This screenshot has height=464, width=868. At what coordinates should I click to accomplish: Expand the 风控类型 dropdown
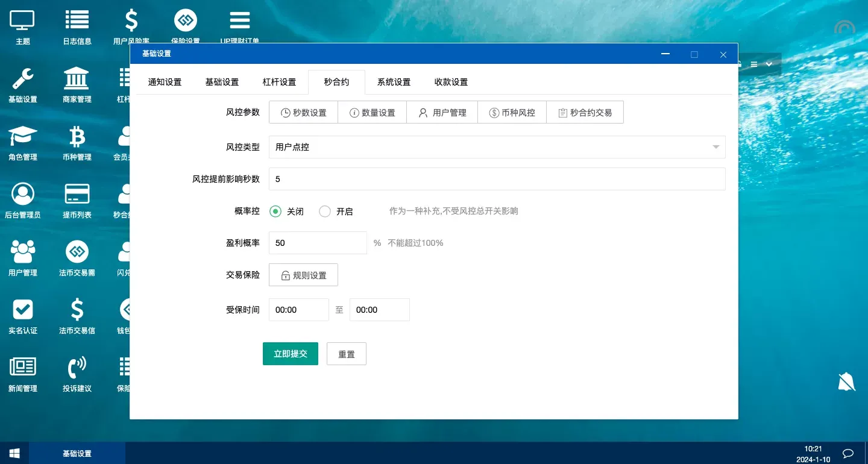click(497, 147)
